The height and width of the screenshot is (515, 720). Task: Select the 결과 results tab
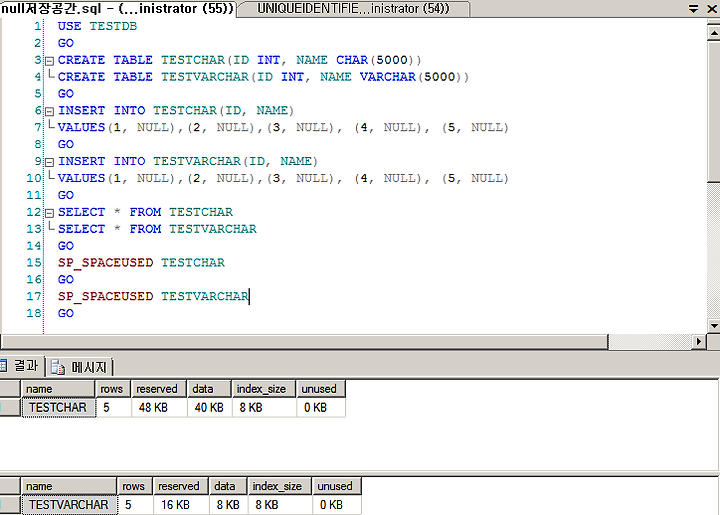22,366
